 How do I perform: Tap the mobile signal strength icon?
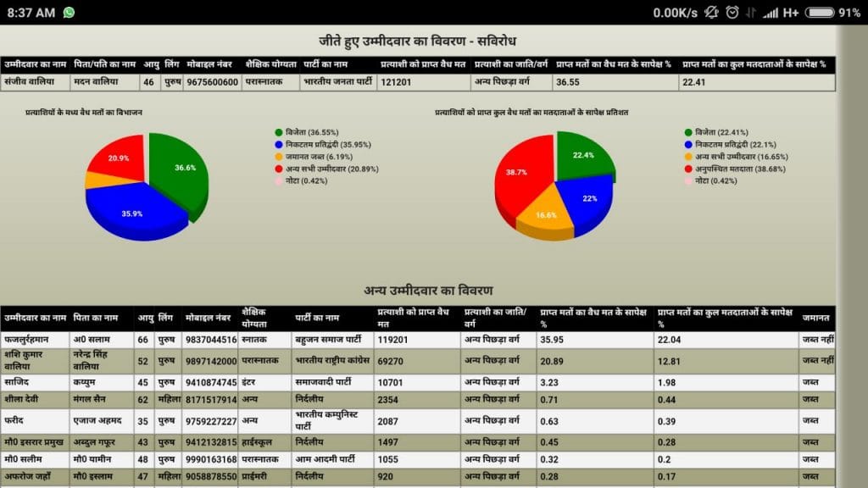[771, 13]
